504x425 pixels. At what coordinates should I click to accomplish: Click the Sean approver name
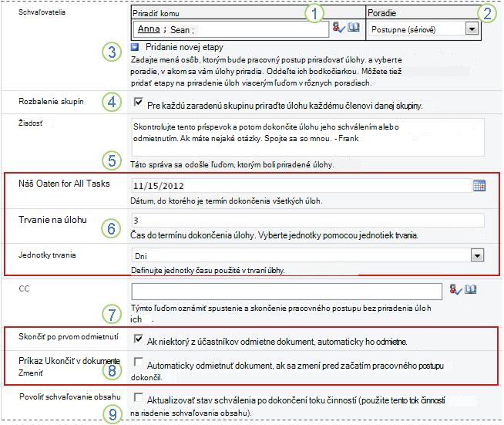[x=180, y=30]
